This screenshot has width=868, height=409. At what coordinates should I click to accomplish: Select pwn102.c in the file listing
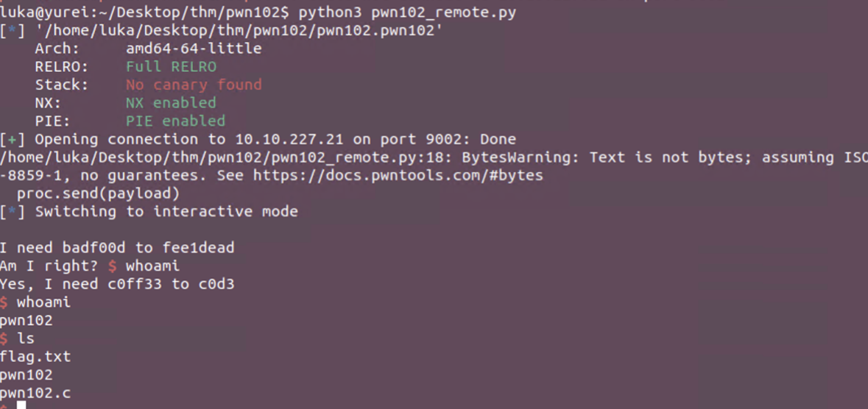[x=35, y=393]
